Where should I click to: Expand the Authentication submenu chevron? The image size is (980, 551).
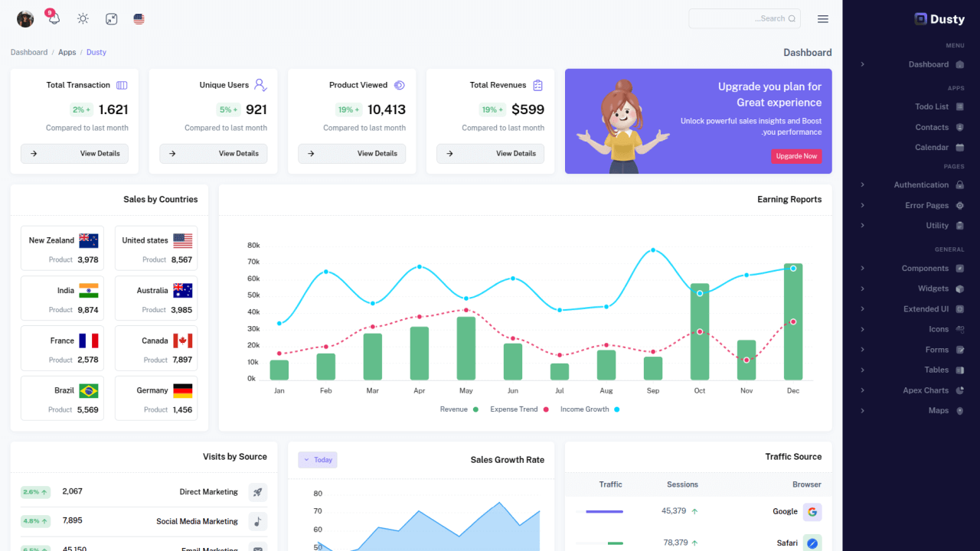click(862, 185)
